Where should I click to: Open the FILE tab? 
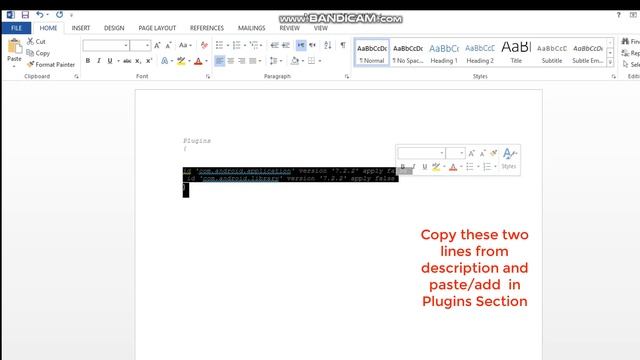click(16, 28)
